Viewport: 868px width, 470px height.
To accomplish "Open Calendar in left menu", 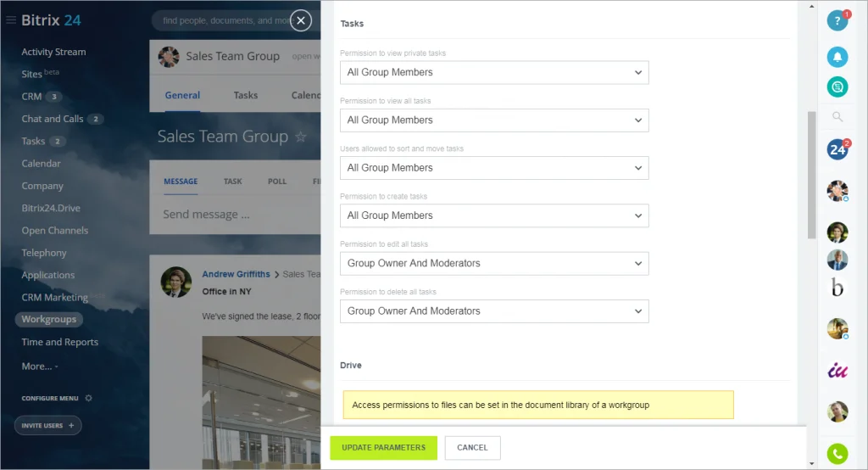I will pyautogui.click(x=41, y=164).
